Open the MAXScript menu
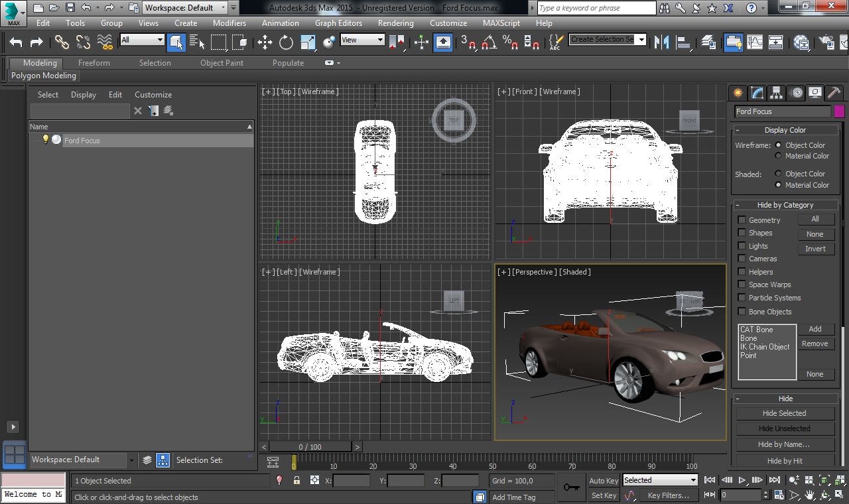849x504 pixels. point(501,23)
